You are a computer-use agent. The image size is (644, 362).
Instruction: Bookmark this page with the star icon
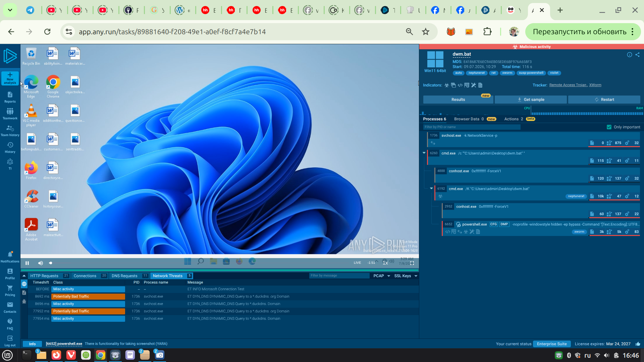tap(426, 32)
